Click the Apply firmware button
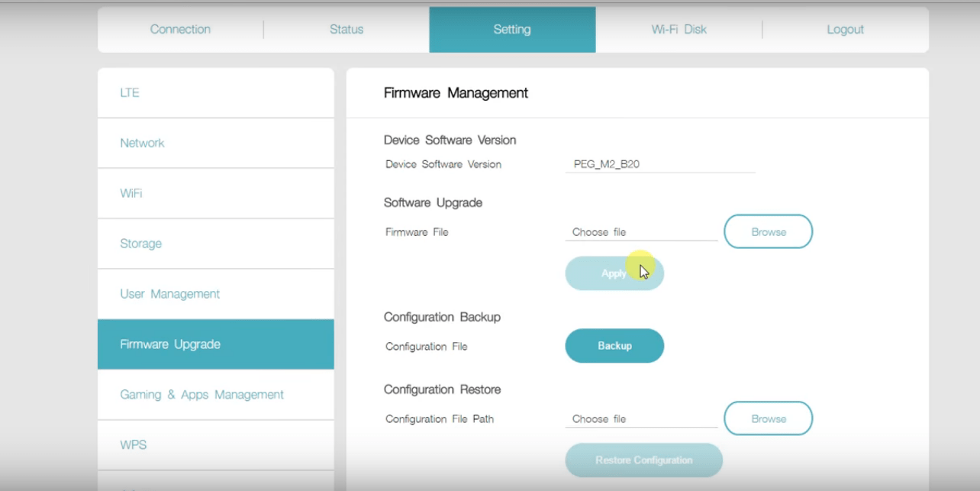Viewport: 980px width, 491px height. pos(614,273)
